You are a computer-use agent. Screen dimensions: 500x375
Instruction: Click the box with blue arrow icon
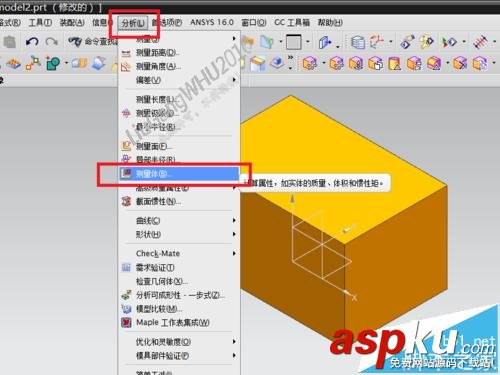tap(325, 42)
